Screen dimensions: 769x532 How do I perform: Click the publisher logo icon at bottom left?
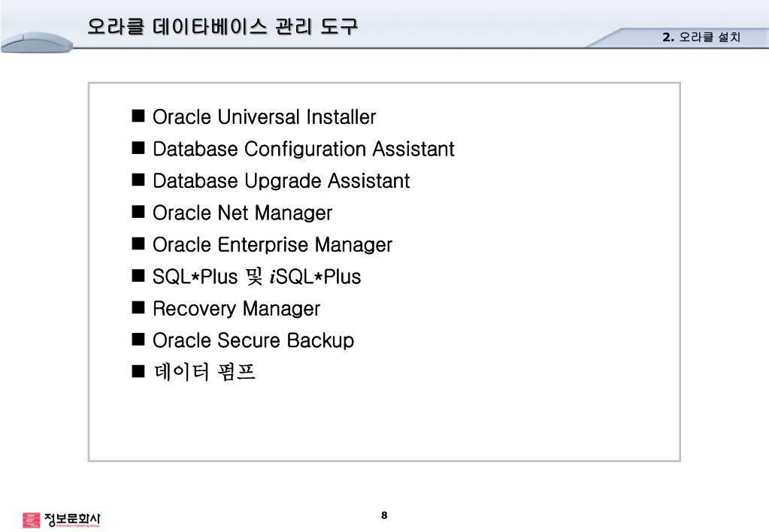point(32,520)
